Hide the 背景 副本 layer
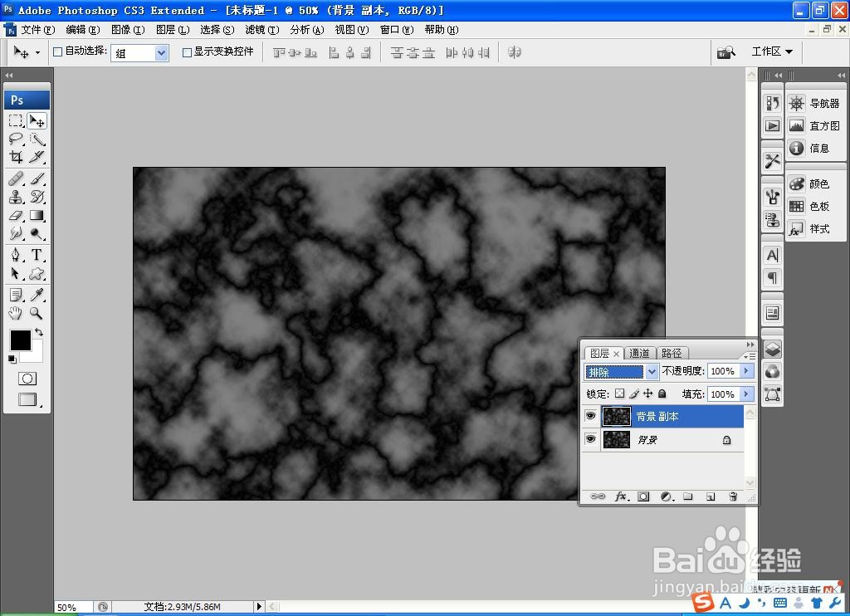Viewport: 850px width, 616px height. coord(590,416)
